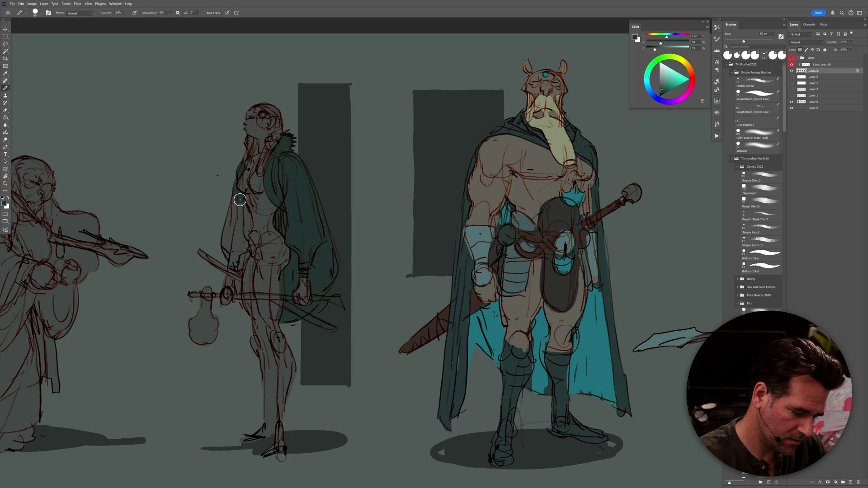This screenshot has height=488, width=868.
Task: Click the lock all icon in Layers panel
Action: (x=825, y=50)
